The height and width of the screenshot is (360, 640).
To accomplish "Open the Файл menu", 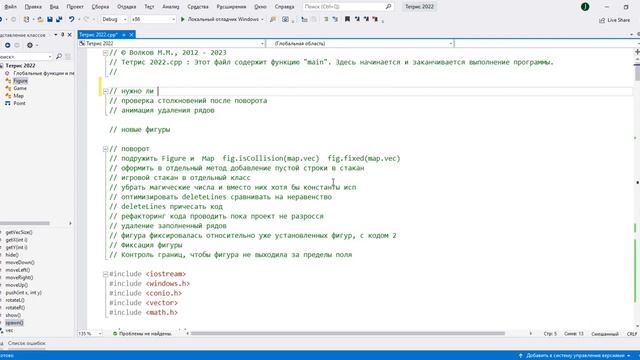I will 11,7.
